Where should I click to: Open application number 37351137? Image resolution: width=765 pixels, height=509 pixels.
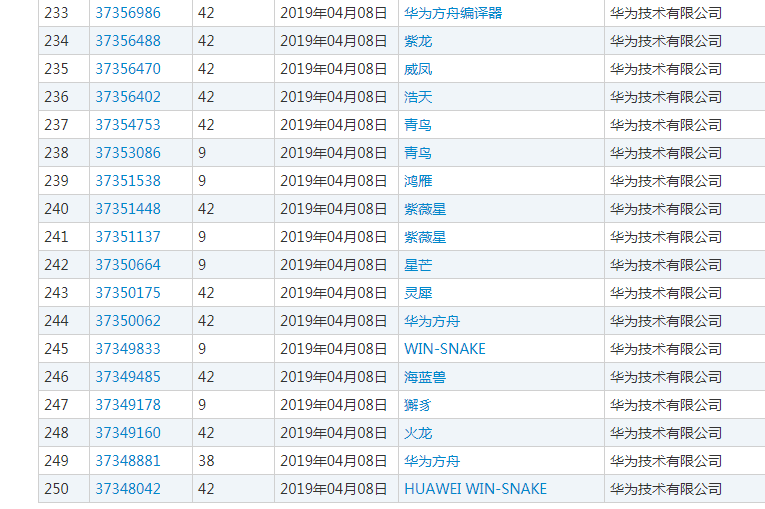[127, 237]
